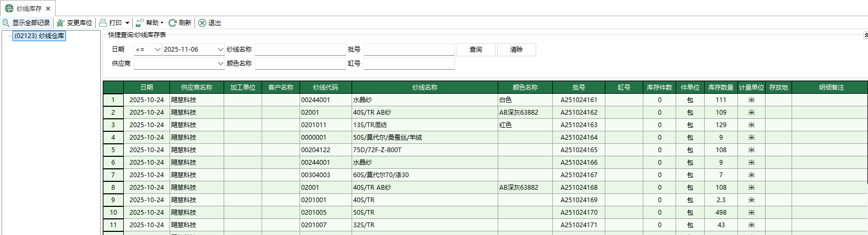Click the 批号 input field
Viewport: 868px width, 235px height.
coord(409,50)
